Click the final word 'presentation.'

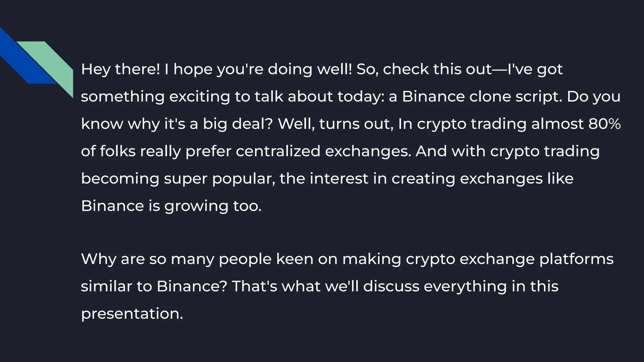click(x=132, y=314)
